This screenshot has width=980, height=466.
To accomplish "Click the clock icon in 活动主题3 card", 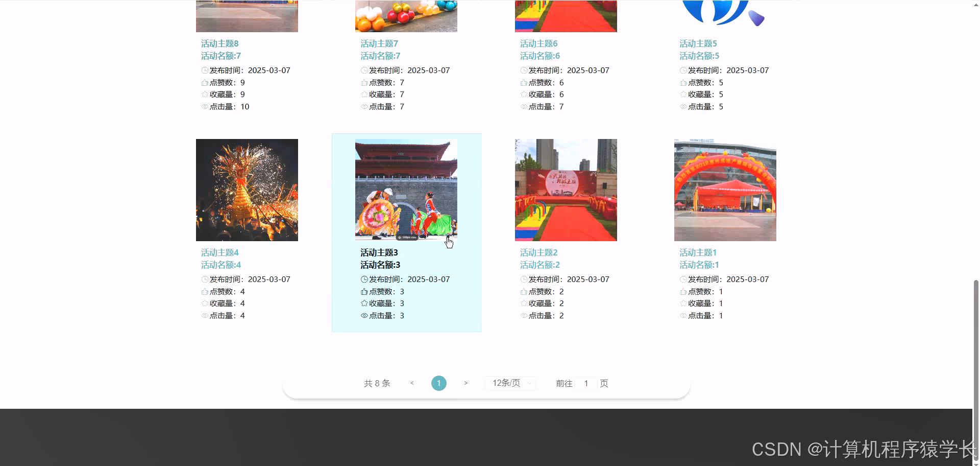I will point(364,279).
